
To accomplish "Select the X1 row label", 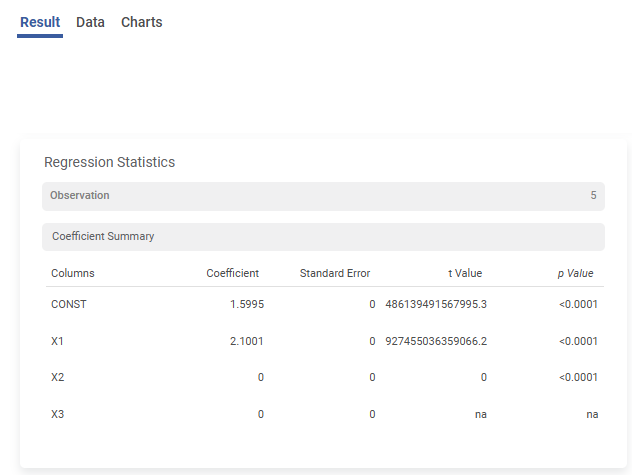I will coord(58,341).
